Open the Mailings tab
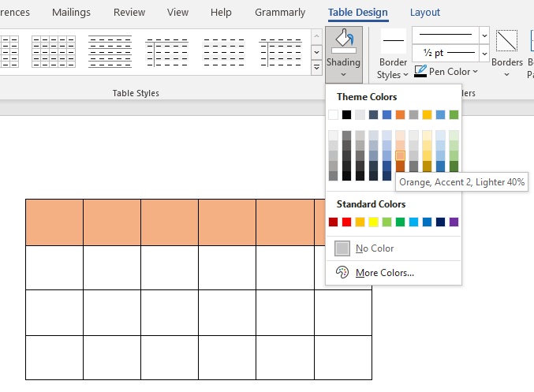Image resolution: width=534 pixels, height=392 pixels. 71,13
